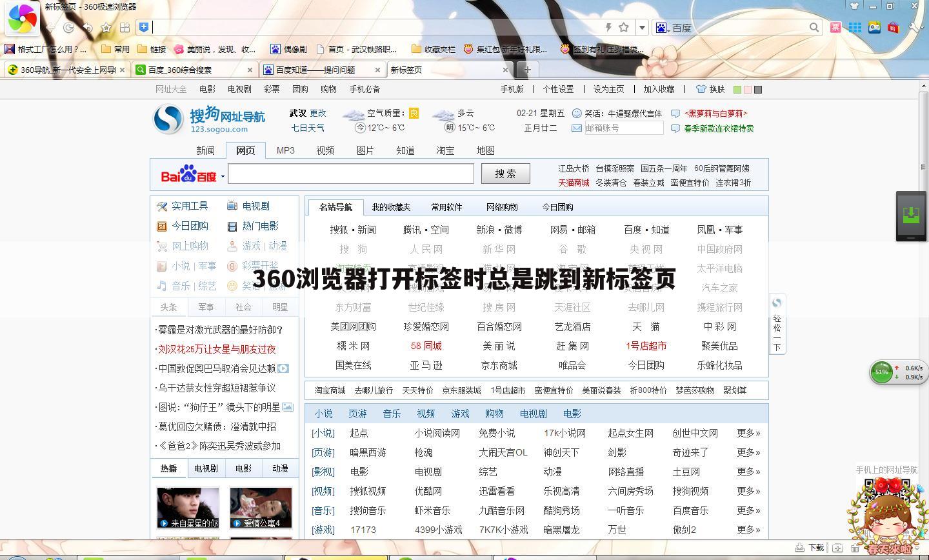
Task: Open the 收藏夹栏 bookmarks folder
Action: [x=433, y=49]
